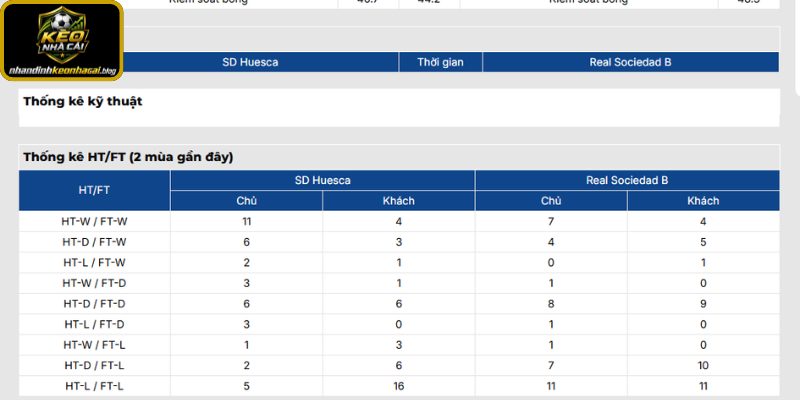Select the "HT-D / FT-D" row label
The height and width of the screenshot is (400, 800).
coord(94,304)
